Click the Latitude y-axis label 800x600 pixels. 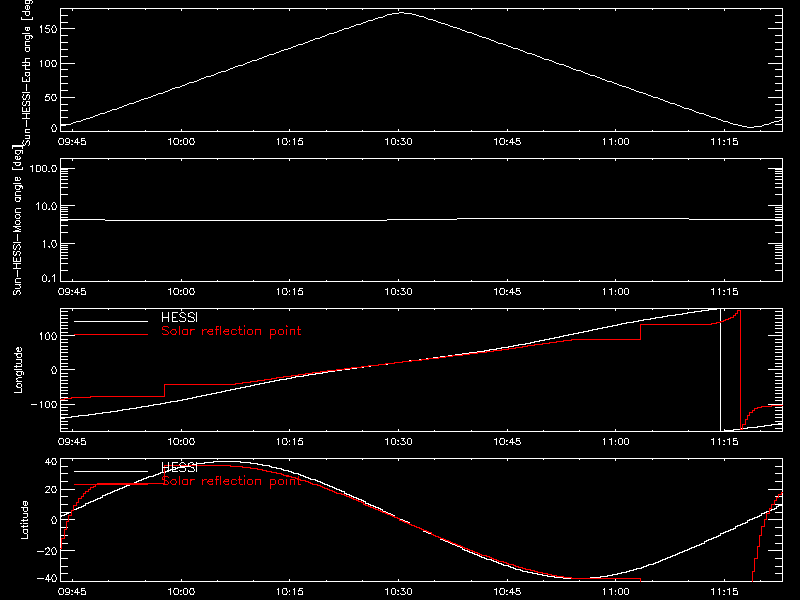(24, 520)
